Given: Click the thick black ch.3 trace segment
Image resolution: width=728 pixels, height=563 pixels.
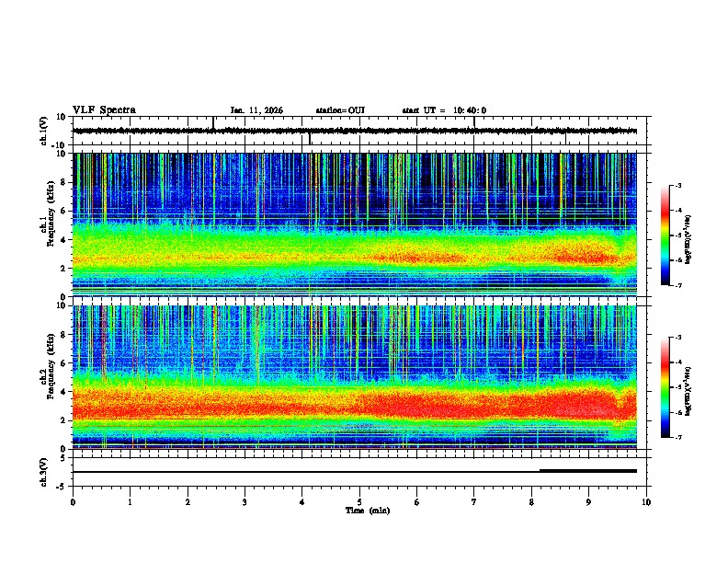Looking at the screenshot, I should point(588,471).
